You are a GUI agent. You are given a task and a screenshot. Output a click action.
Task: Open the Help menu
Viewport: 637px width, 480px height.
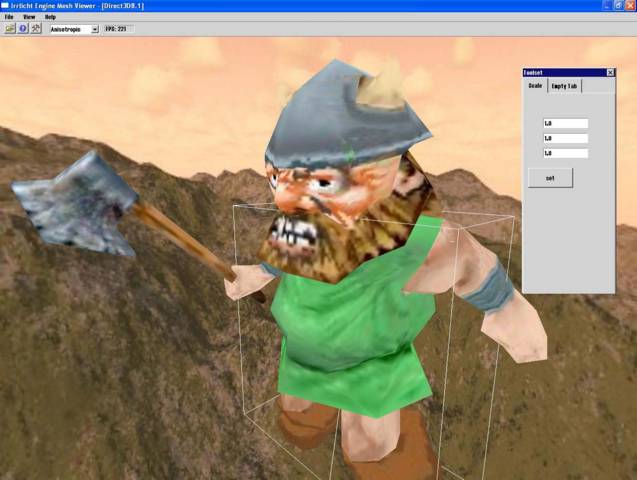coord(50,17)
